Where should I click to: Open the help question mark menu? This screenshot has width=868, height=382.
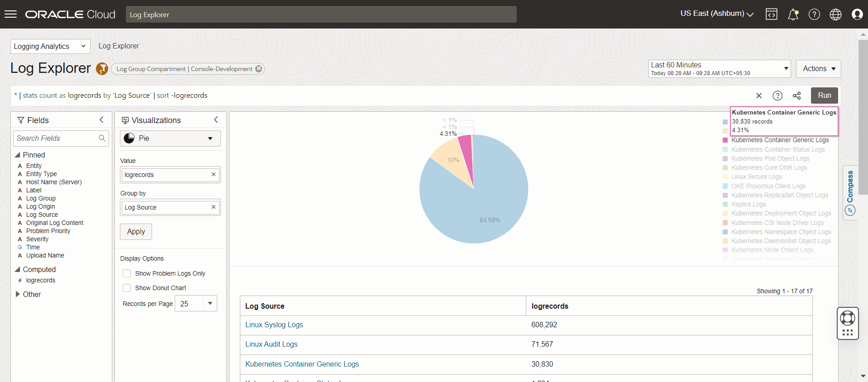[x=814, y=14]
